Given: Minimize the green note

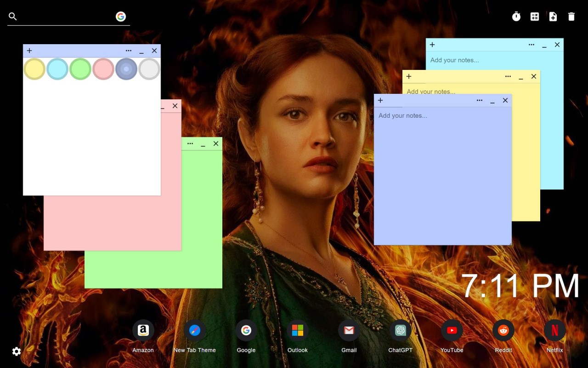Looking at the screenshot, I should coord(203,144).
